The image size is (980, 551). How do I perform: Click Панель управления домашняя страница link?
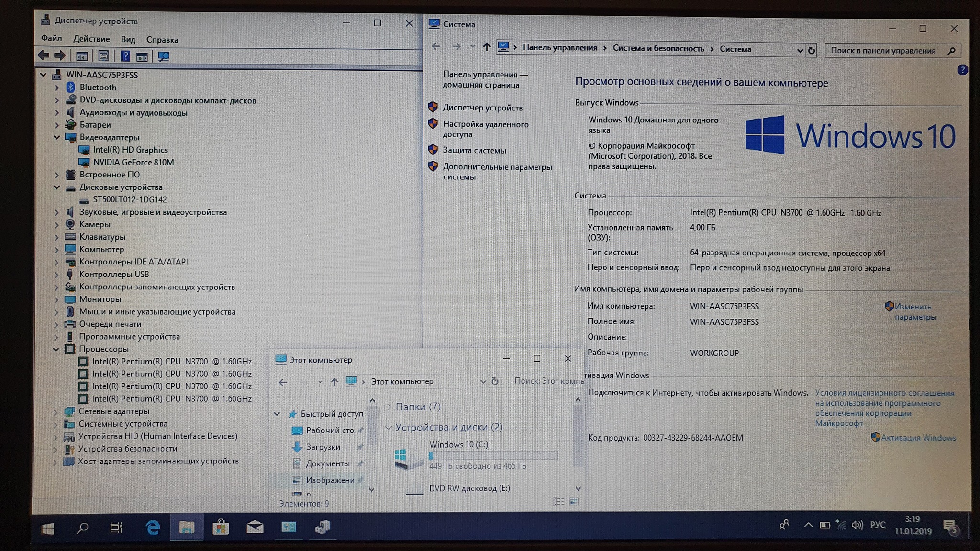(485, 79)
